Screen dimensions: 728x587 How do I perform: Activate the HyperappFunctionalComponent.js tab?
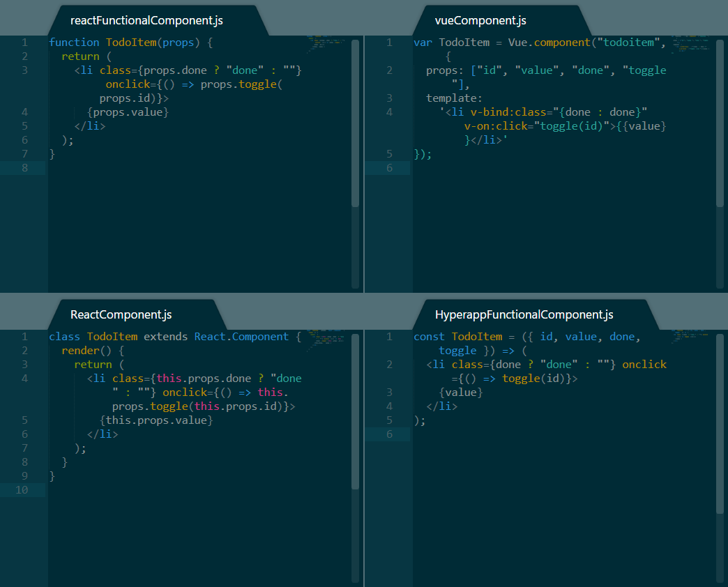524,314
